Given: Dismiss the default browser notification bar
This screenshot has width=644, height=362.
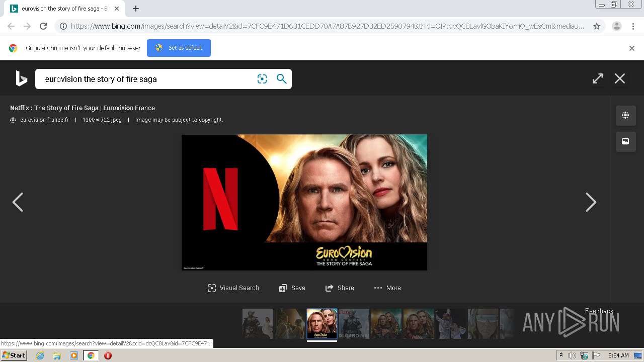Looking at the screenshot, I should tap(632, 48).
